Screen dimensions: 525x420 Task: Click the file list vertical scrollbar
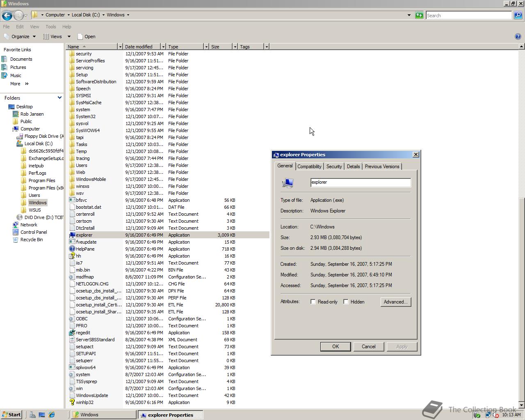tap(522, 225)
